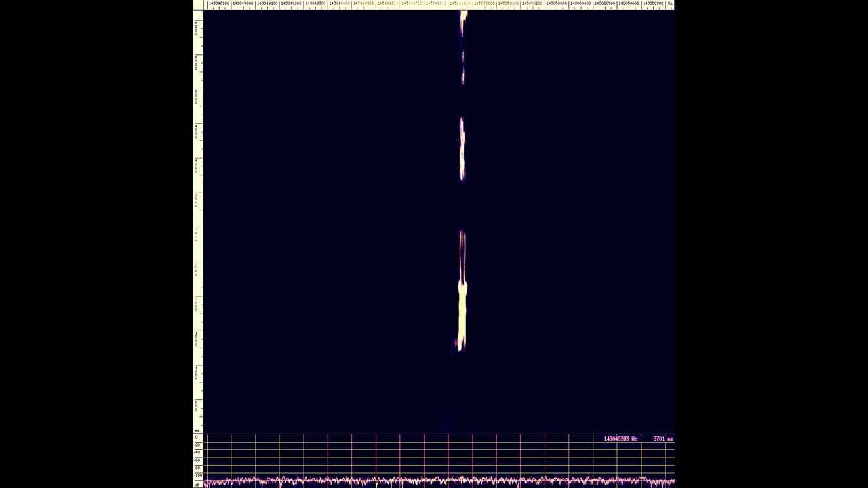
Task: Click the -60 dB level on spectrum scale
Action: click(x=197, y=461)
